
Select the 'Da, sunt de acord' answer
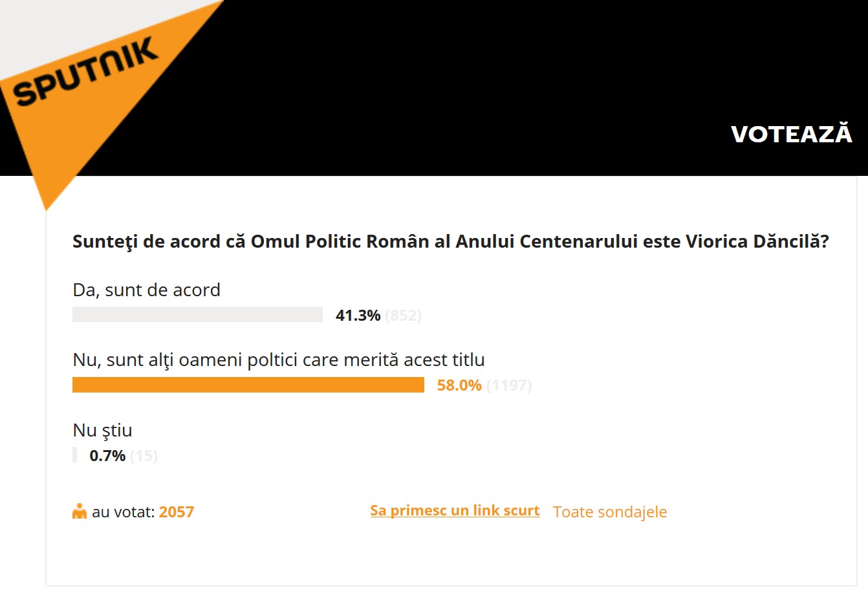146,290
